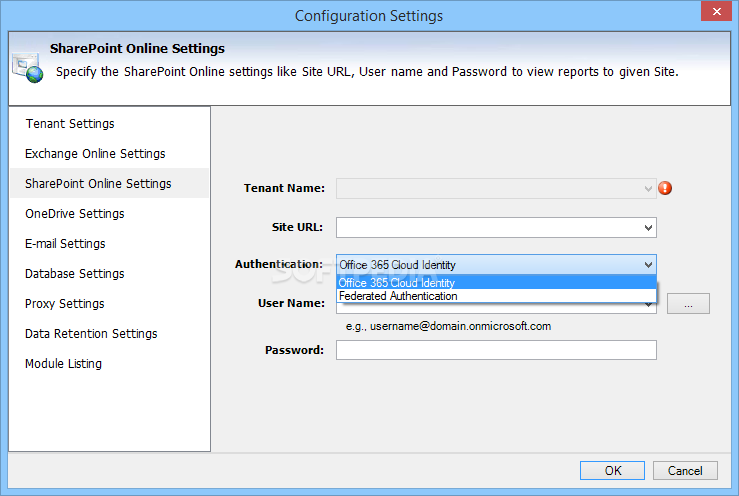Open Module Listing page
The image size is (739, 496).
[x=64, y=364]
